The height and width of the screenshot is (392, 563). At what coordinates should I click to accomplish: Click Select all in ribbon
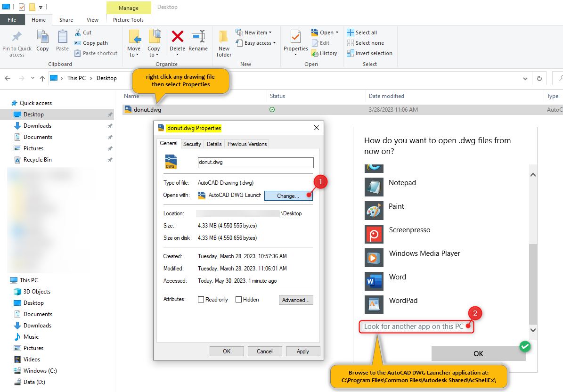[x=362, y=33]
